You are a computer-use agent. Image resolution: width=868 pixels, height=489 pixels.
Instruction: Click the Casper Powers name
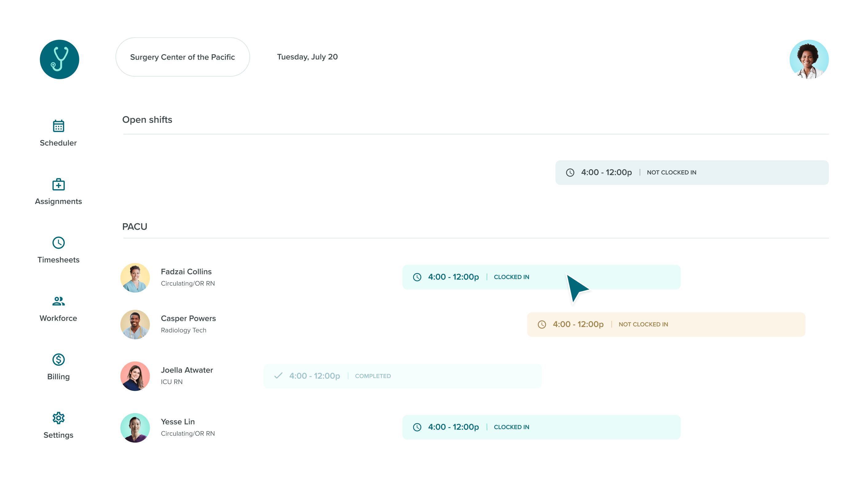[x=188, y=318]
